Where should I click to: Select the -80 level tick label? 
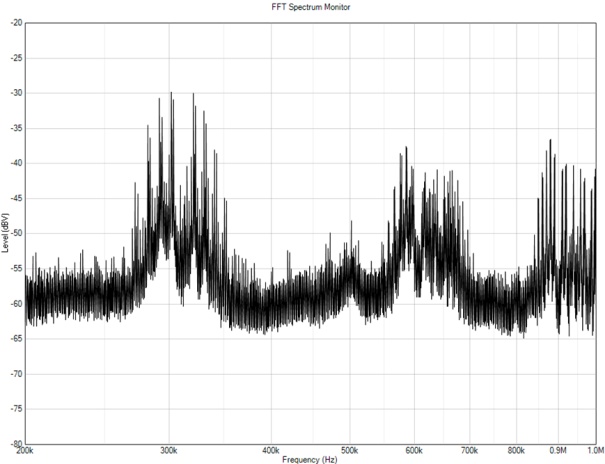(15, 443)
